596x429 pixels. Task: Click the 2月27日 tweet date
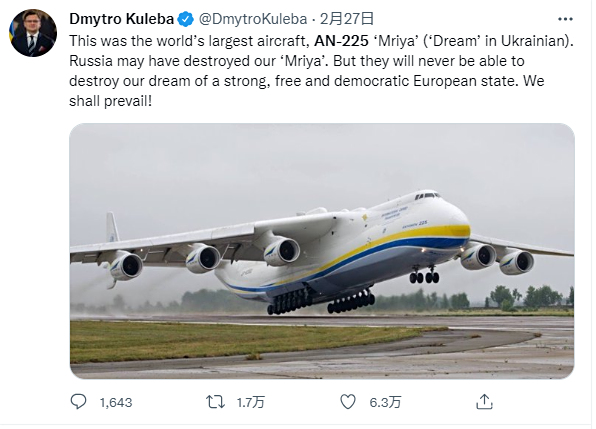point(347,19)
